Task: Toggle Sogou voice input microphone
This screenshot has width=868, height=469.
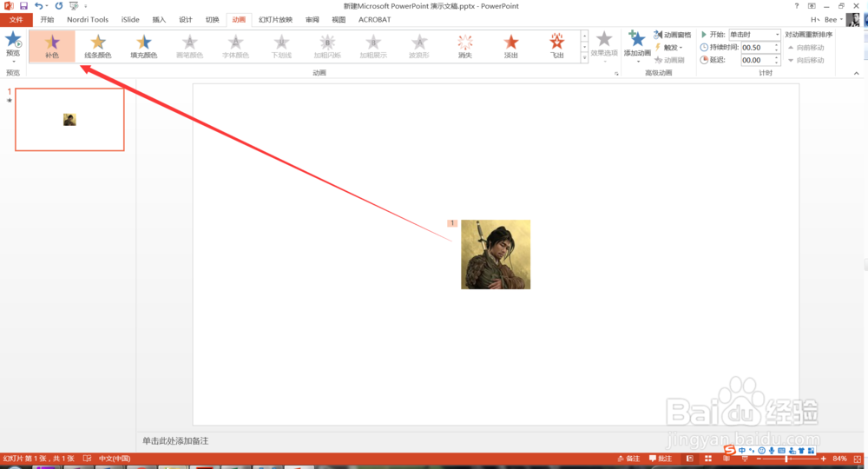Action: pos(772,451)
